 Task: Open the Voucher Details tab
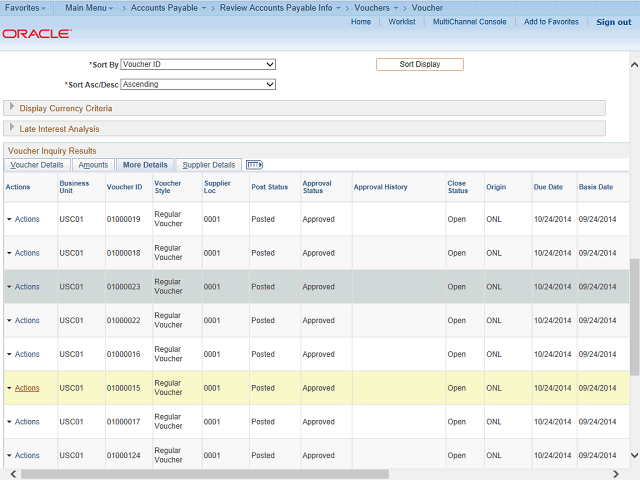pos(37,165)
